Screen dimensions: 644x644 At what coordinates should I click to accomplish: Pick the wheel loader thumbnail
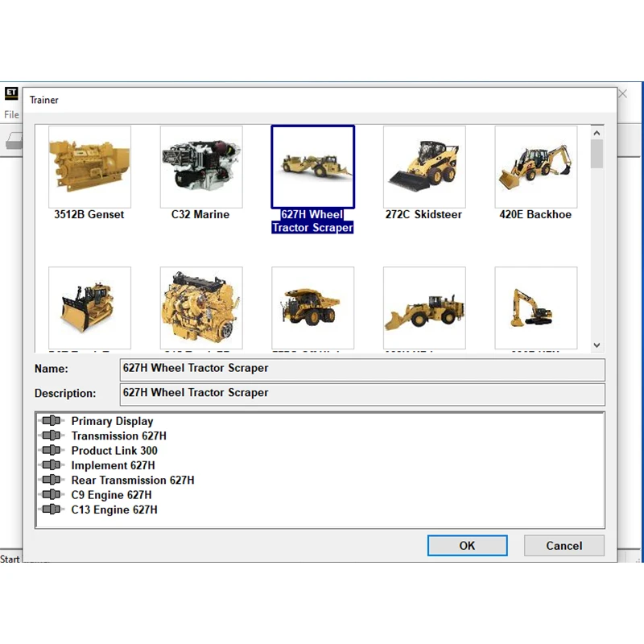[424, 308]
